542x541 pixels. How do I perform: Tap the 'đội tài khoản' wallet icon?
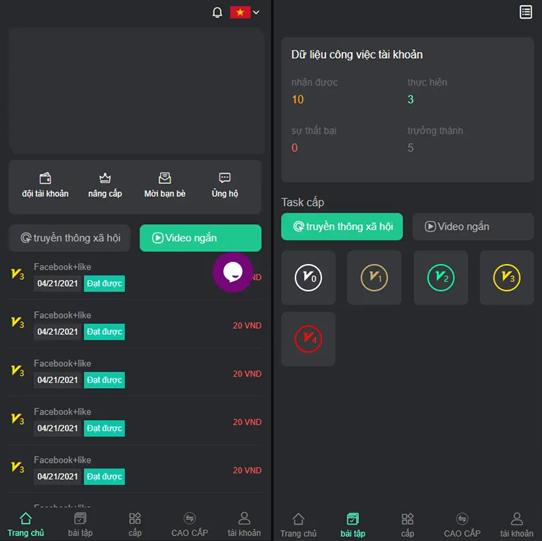pyautogui.click(x=45, y=178)
